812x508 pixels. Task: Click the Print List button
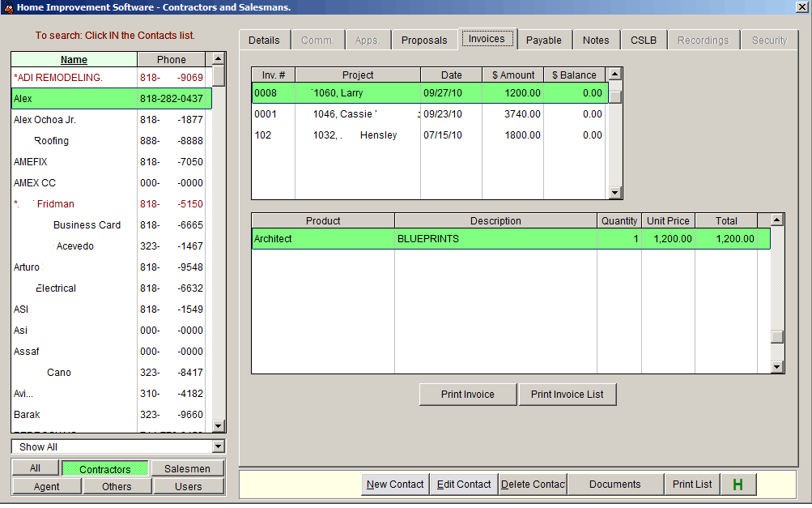(692, 485)
